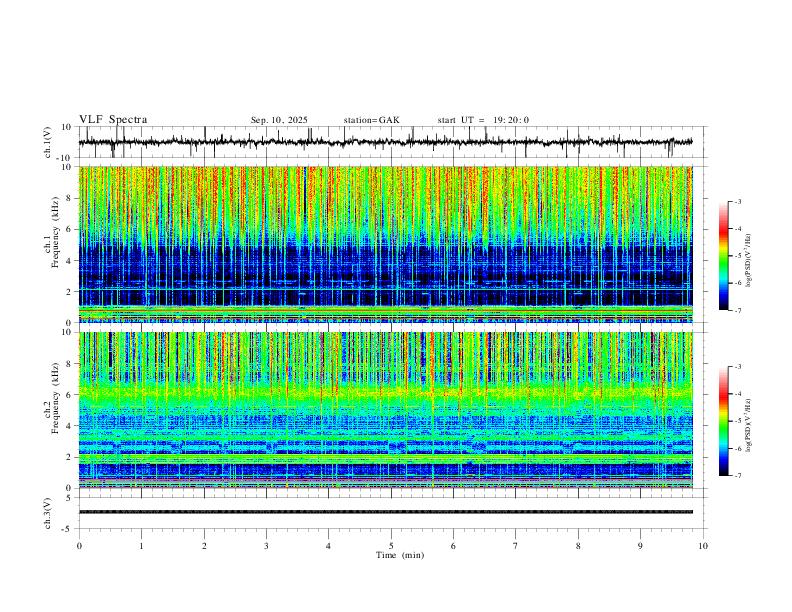
Task: Click the ch.1 spectrogram panel
Action: [386, 244]
